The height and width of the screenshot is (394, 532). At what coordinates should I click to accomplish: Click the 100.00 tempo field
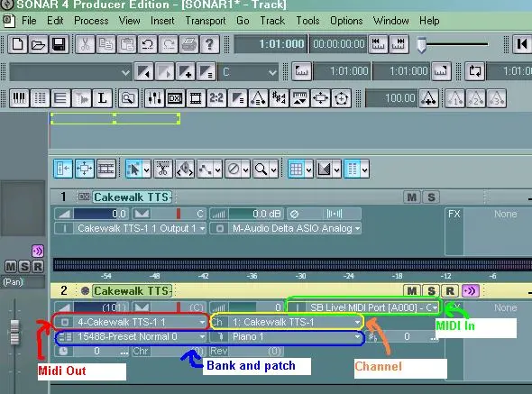pos(391,98)
